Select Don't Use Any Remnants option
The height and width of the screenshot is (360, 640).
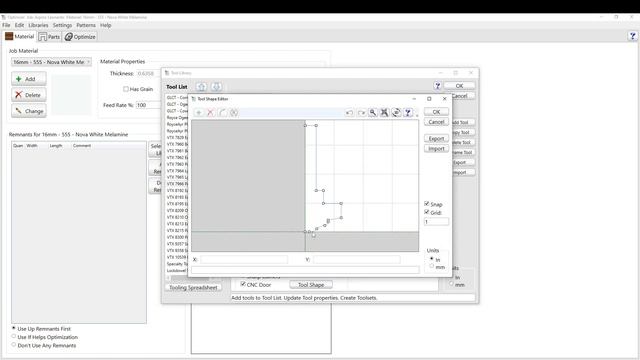tap(14, 345)
